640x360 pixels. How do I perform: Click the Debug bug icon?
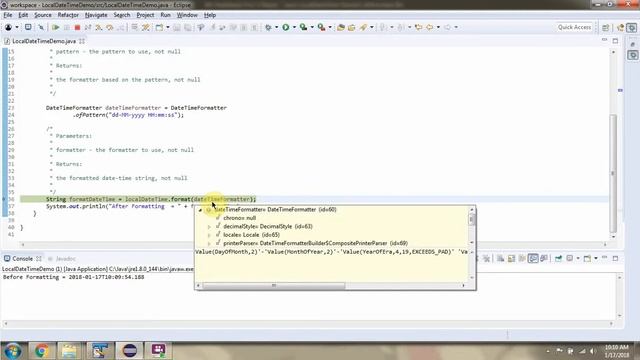(268, 27)
